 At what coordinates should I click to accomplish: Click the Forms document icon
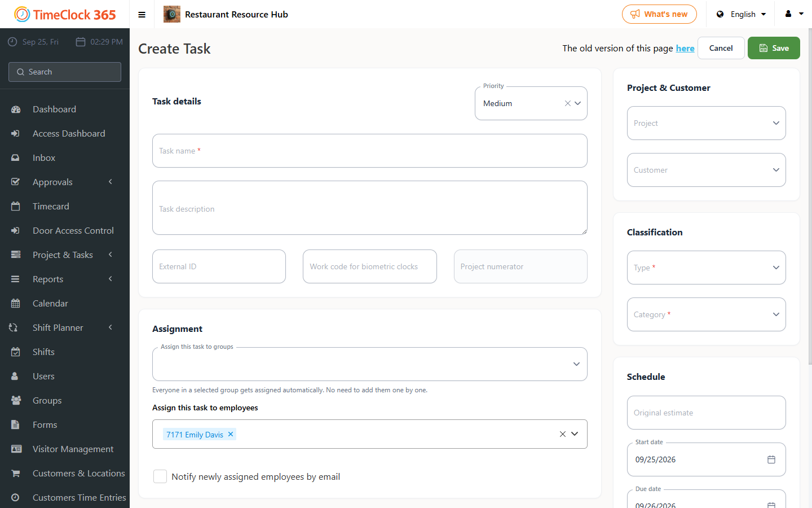click(x=16, y=425)
